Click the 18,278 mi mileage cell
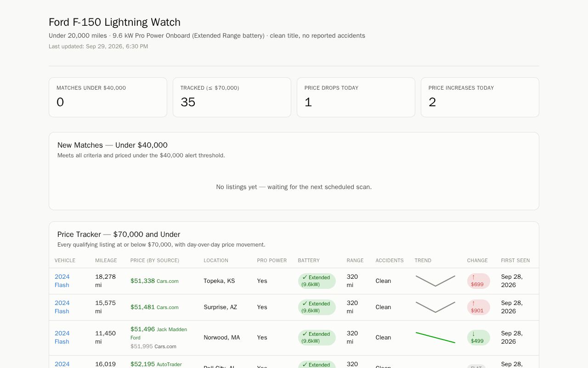This screenshot has width=588, height=368. (x=105, y=281)
